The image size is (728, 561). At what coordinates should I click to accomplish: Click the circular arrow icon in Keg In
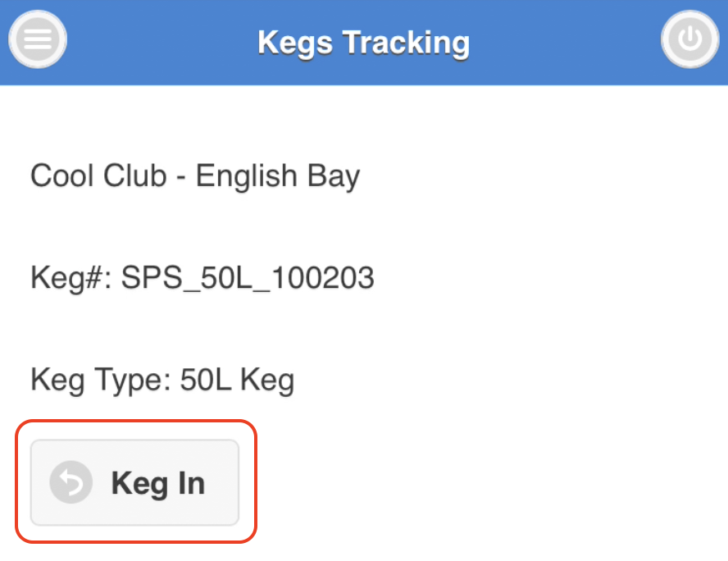(71, 482)
